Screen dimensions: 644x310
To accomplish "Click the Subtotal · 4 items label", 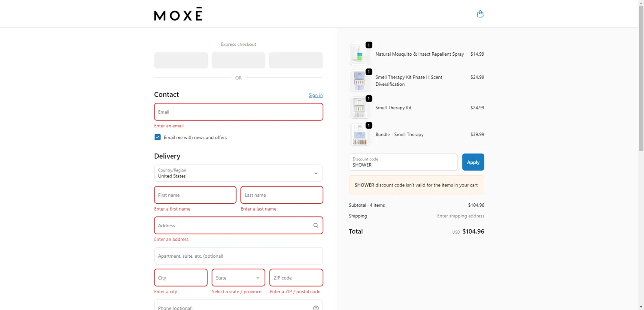I will click(x=367, y=205).
